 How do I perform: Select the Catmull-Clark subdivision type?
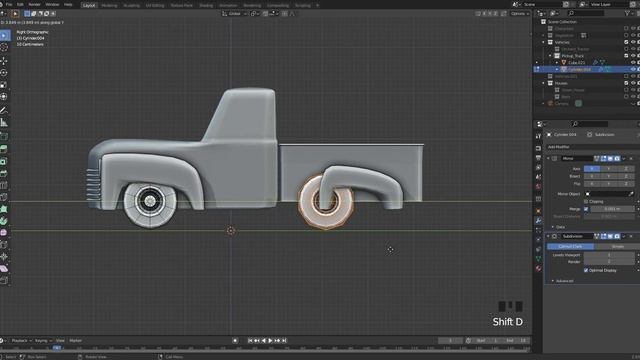(570, 247)
